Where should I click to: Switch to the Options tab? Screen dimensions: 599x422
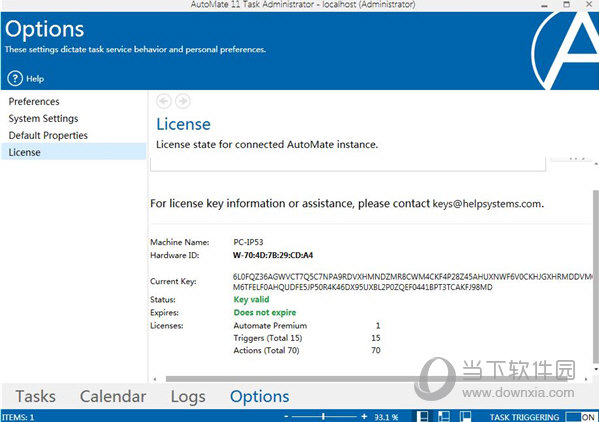pos(259,397)
